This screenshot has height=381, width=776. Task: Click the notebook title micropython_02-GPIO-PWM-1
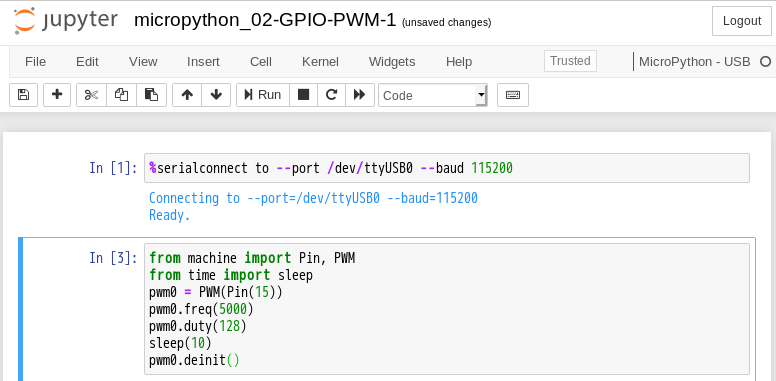click(265, 20)
